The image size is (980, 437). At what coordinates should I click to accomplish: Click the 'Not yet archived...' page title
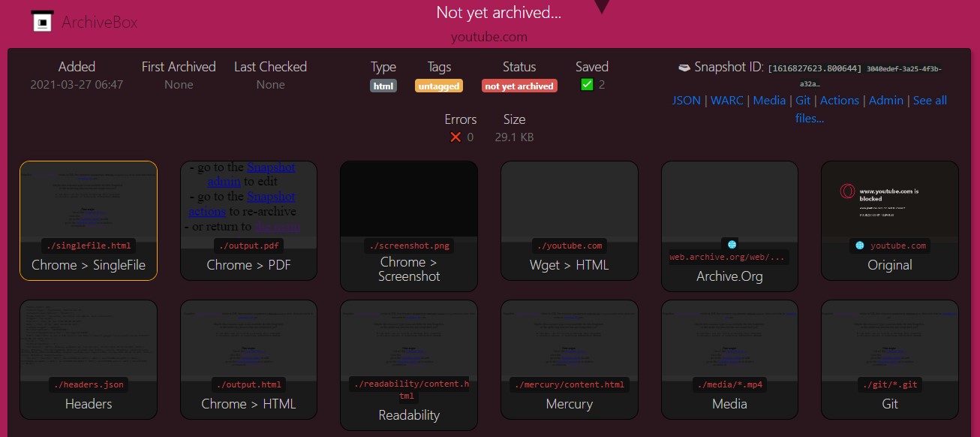pyautogui.click(x=499, y=13)
